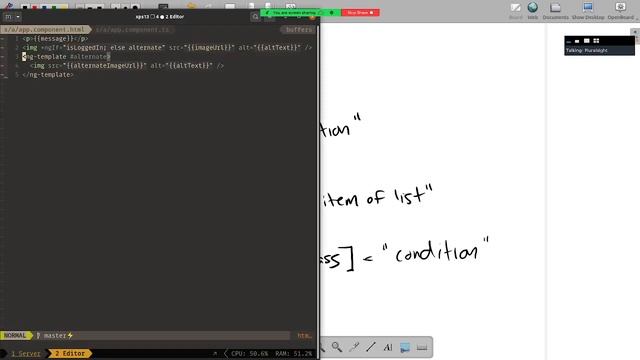Switch Zoom panel to small thumbnail view
This screenshot has height=360, width=640.
pos(577,41)
